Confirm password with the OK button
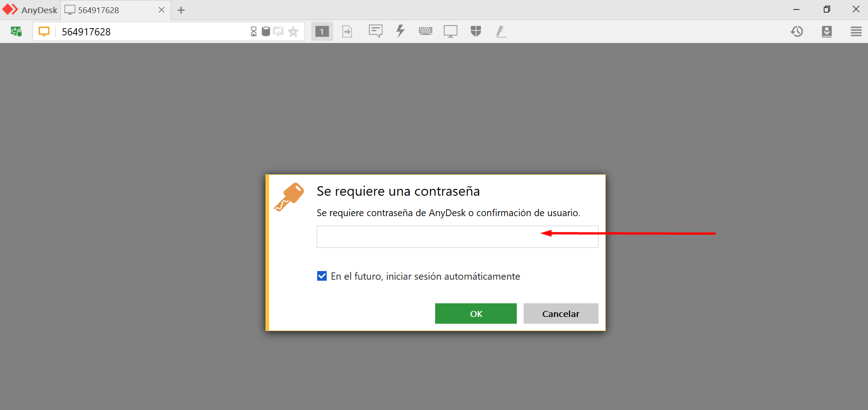 point(476,314)
